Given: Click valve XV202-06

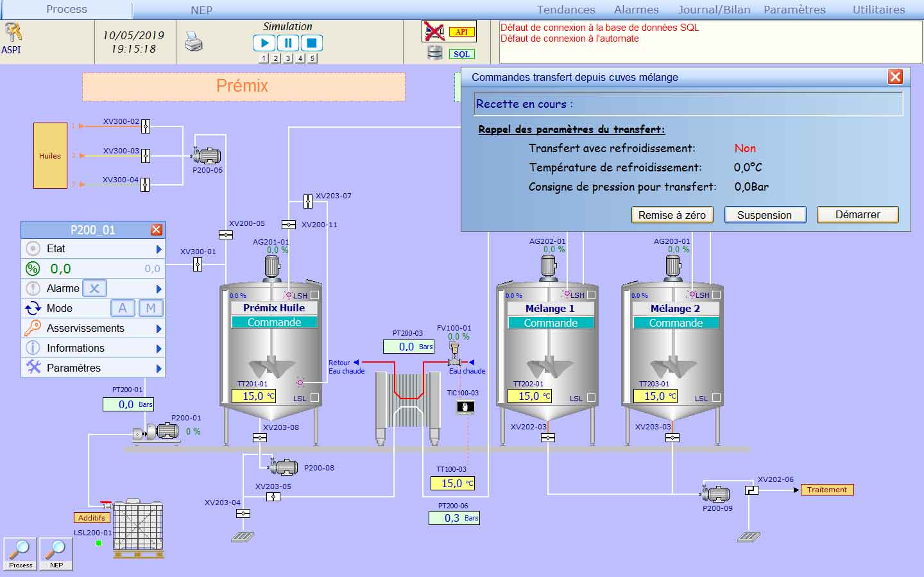Looking at the screenshot, I should 751,490.
